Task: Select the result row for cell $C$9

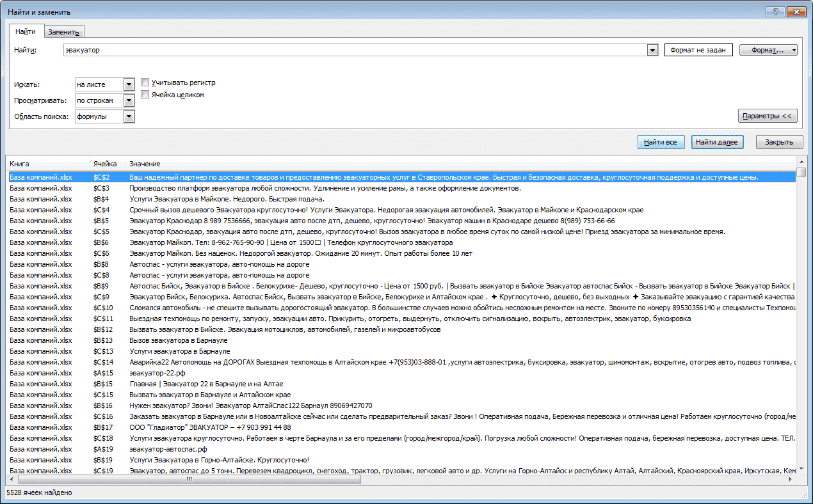Action: click(401, 297)
